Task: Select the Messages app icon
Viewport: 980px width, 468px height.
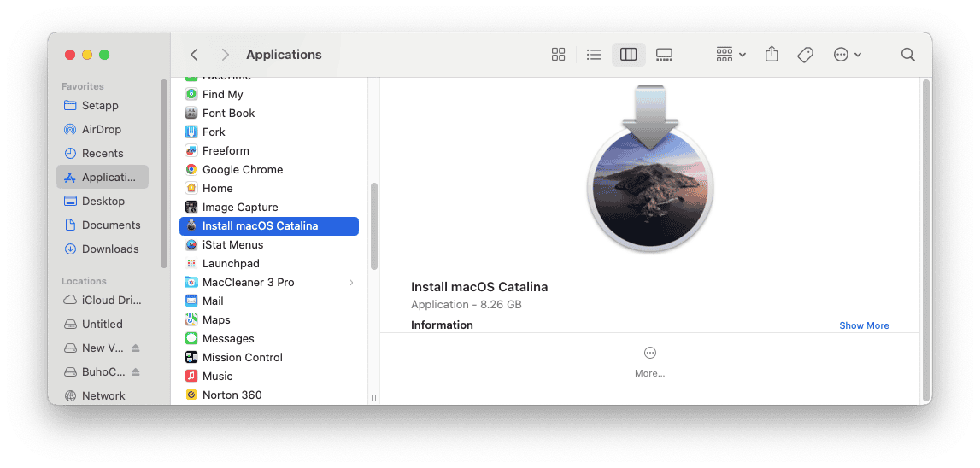Action: coord(191,338)
